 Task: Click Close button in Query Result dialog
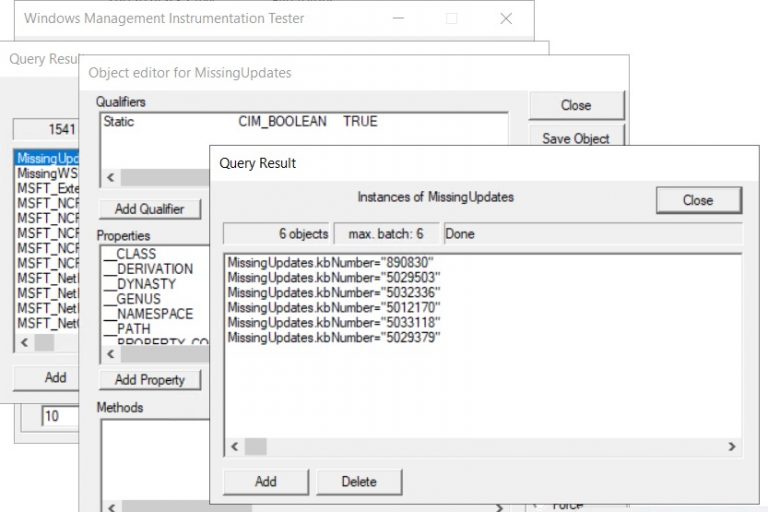(x=698, y=200)
